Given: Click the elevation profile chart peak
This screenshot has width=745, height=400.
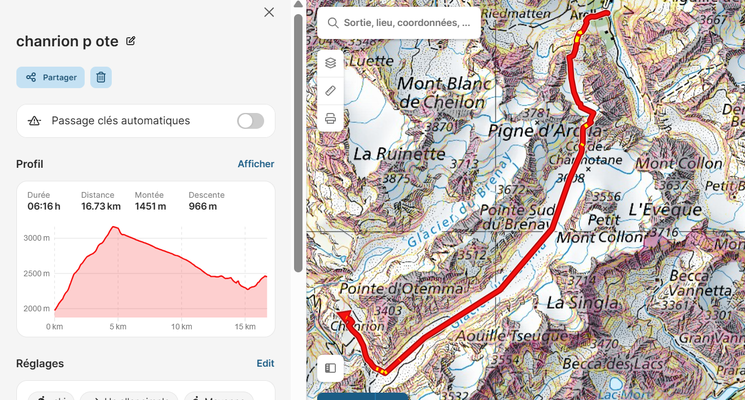Looking at the screenshot, I should click(115, 228).
